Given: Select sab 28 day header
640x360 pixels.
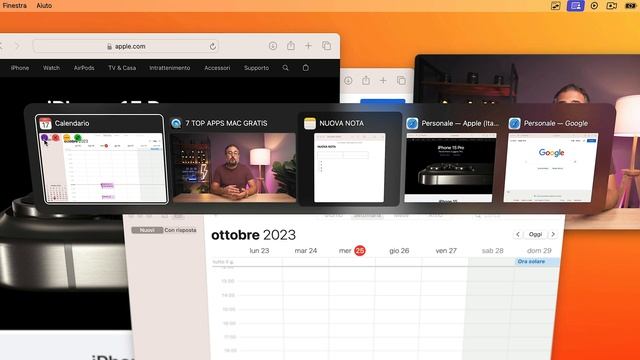Looking at the screenshot, I should tap(492, 251).
